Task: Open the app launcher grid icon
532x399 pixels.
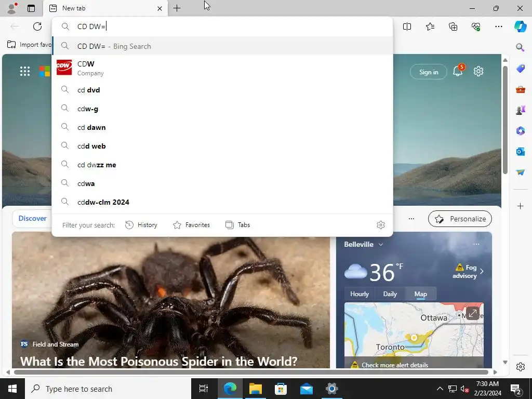Action: coord(25,71)
